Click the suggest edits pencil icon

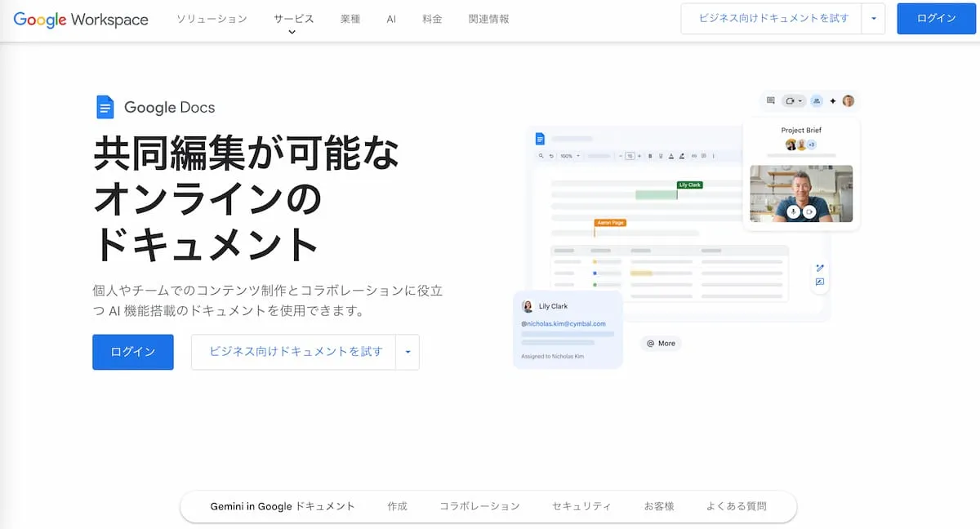tap(820, 268)
